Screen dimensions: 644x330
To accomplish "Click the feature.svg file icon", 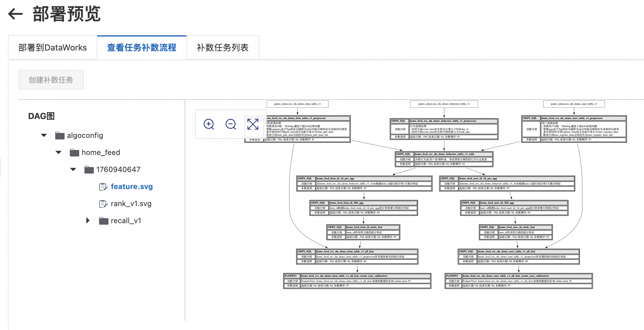I will click(103, 187).
